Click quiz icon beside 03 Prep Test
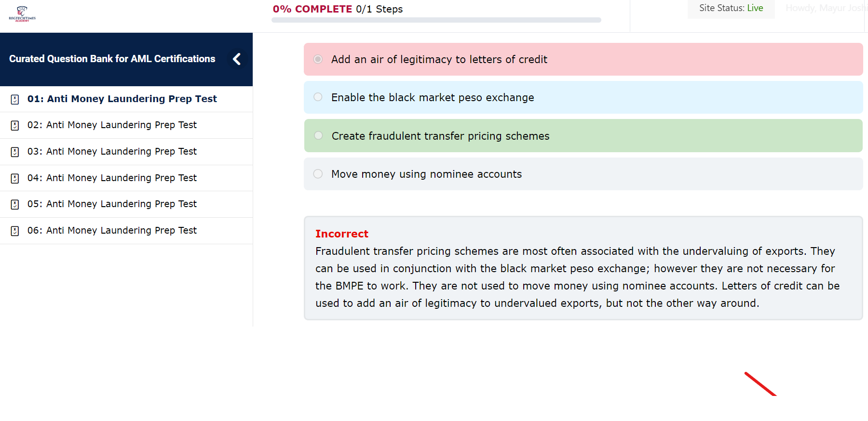This screenshot has height=421, width=868. 15,152
